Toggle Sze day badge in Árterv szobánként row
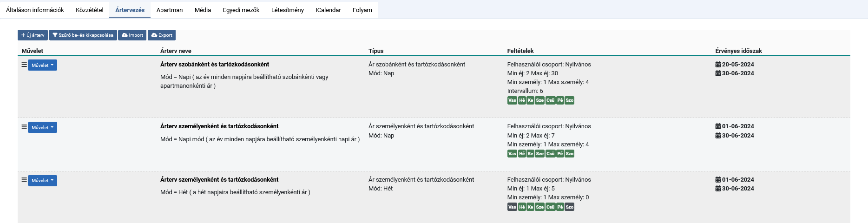 click(539, 100)
